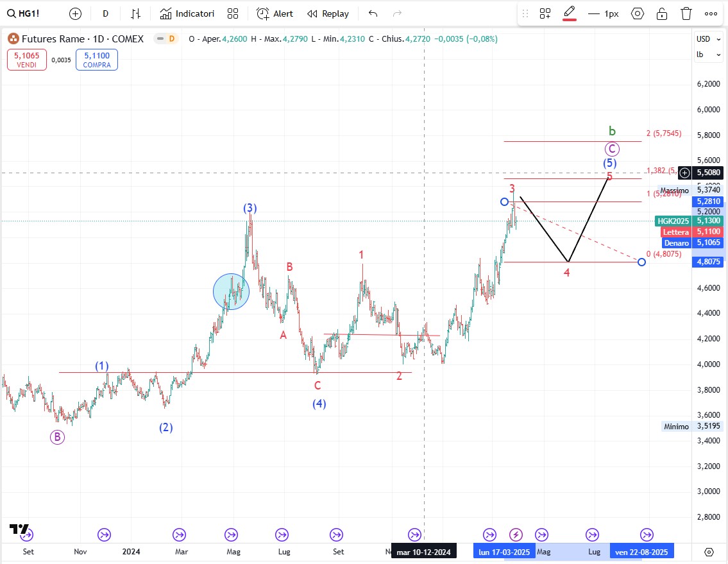The image size is (728, 564).
Task: Click the Denaro 5,1065 bid label
Action: [692, 243]
